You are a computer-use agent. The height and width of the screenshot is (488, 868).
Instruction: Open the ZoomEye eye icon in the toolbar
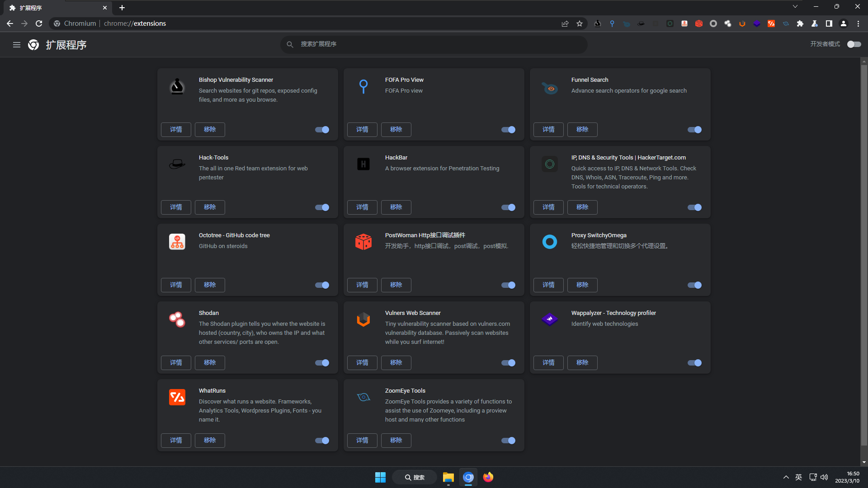point(786,23)
